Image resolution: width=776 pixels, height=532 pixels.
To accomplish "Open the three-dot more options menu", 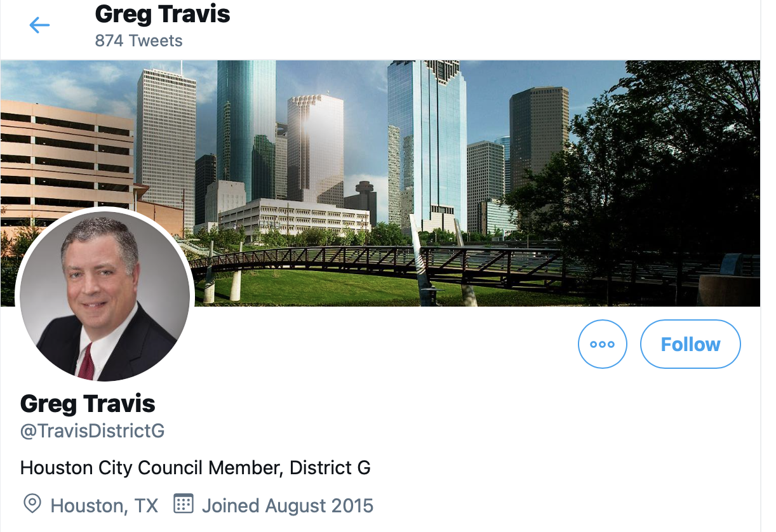I will coord(602,344).
